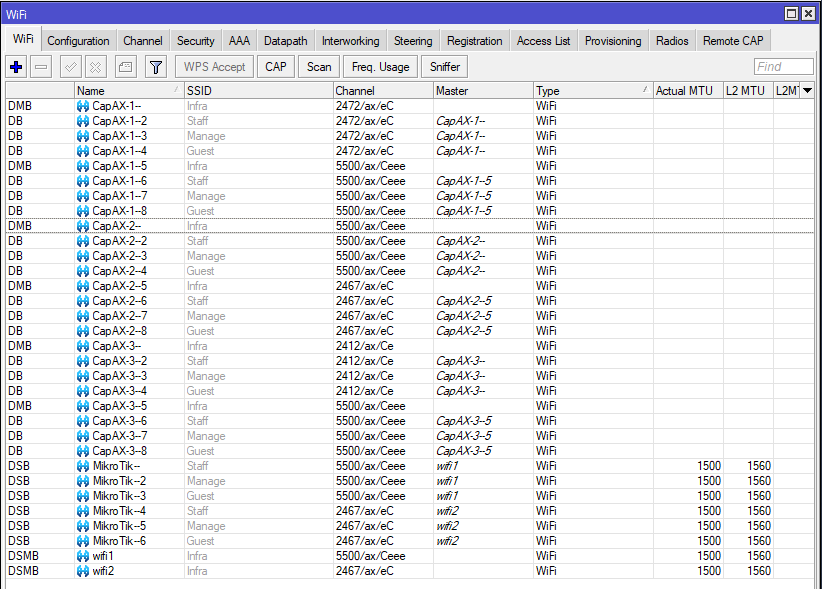
Task: Click the wireless icon beside MikroTik-2
Action: [x=84, y=481]
